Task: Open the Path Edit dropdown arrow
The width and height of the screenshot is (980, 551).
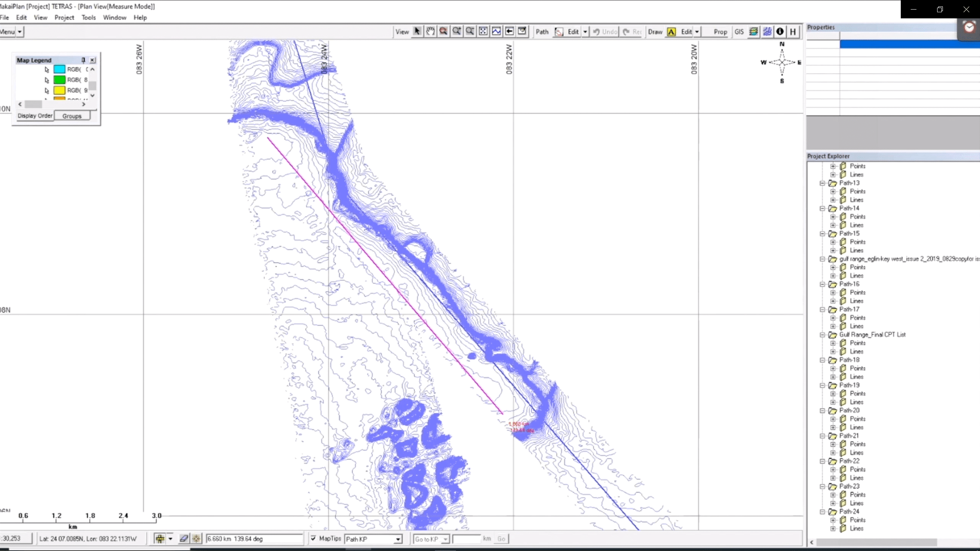Action: [585, 32]
